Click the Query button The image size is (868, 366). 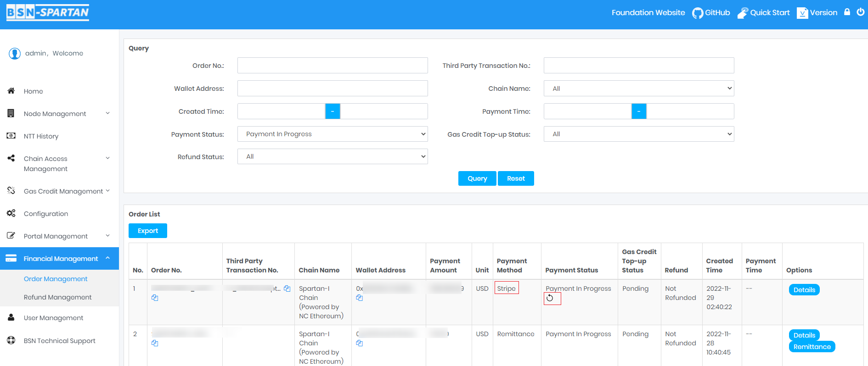[x=477, y=178]
